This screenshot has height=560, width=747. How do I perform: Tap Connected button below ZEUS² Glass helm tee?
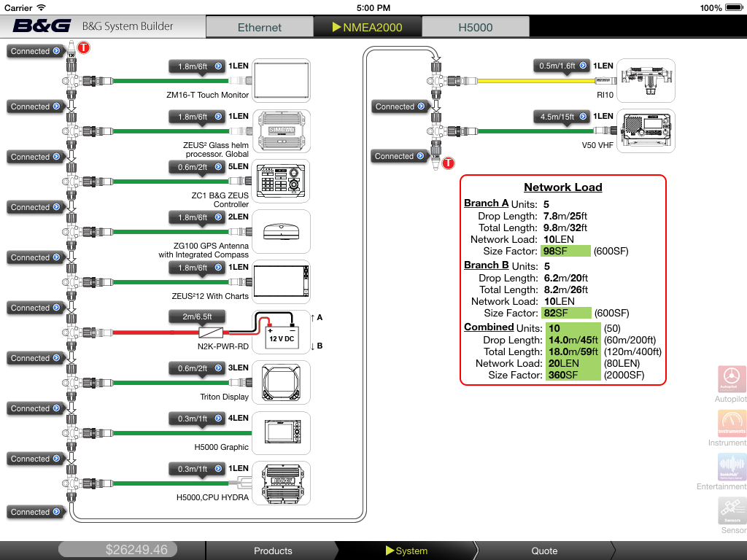click(36, 157)
